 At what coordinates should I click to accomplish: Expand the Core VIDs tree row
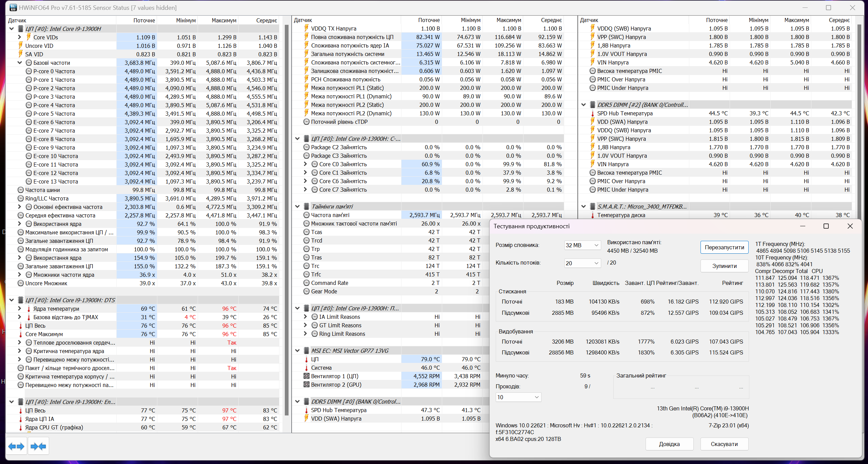20,37
